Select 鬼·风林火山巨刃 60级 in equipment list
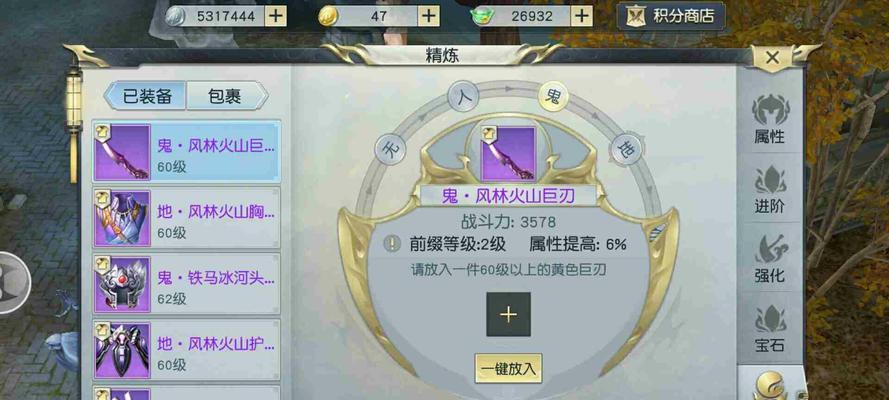This screenshot has width=889, height=400. pos(187,152)
